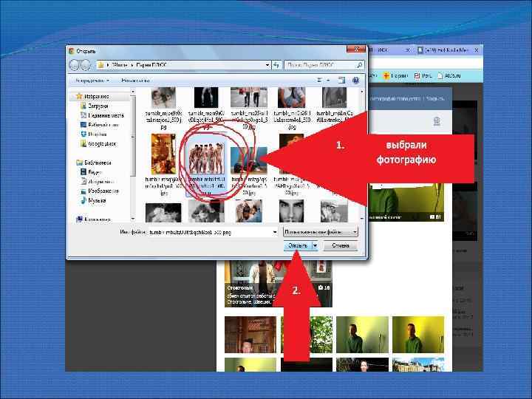Expand the file name history dropdown
Image resolution: width=532 pixels, height=399 pixels.
[274, 232]
